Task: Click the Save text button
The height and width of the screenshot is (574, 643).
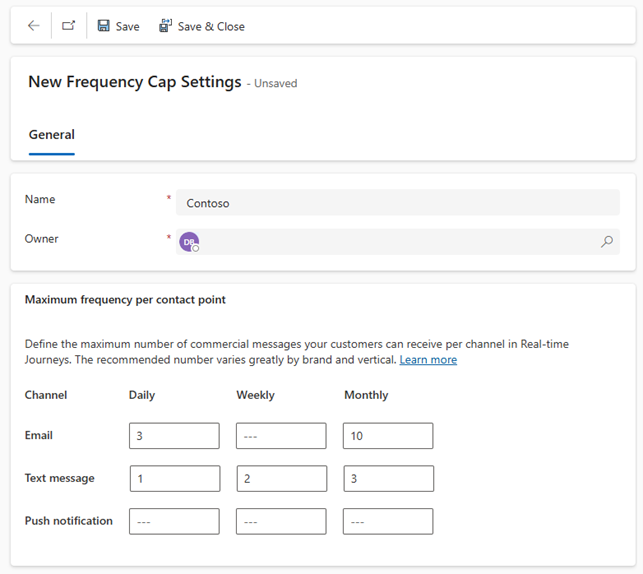Action: coord(128,27)
